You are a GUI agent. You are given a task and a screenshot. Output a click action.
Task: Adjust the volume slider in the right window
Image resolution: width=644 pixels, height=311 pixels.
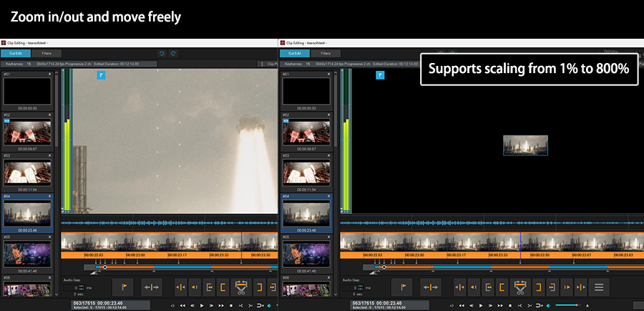[567, 305]
